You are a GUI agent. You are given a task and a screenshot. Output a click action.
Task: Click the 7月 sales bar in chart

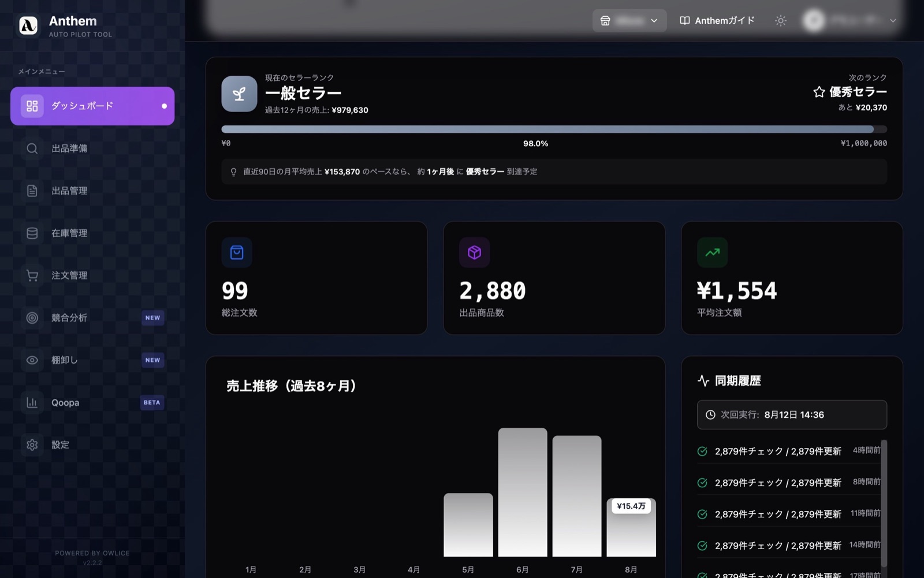click(x=577, y=496)
